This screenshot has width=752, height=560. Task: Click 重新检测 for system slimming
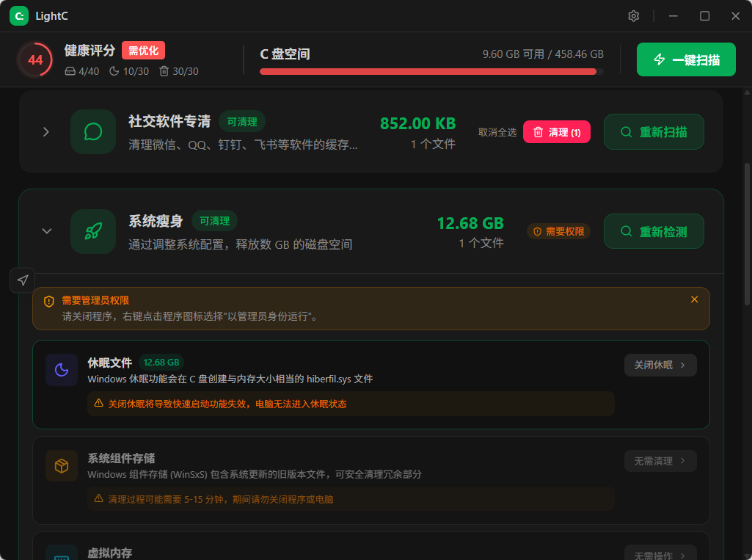point(654,231)
